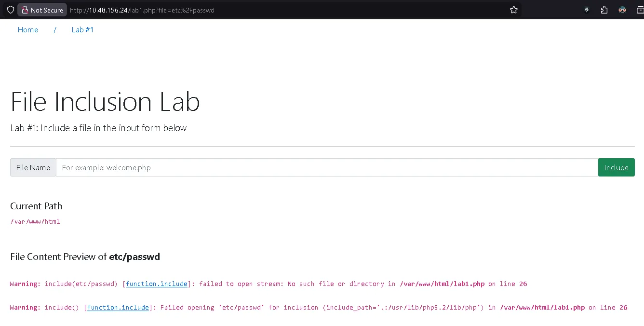This screenshot has height=326, width=644.
Task: Click the bold etc/passwd preview title
Action: 134,257
